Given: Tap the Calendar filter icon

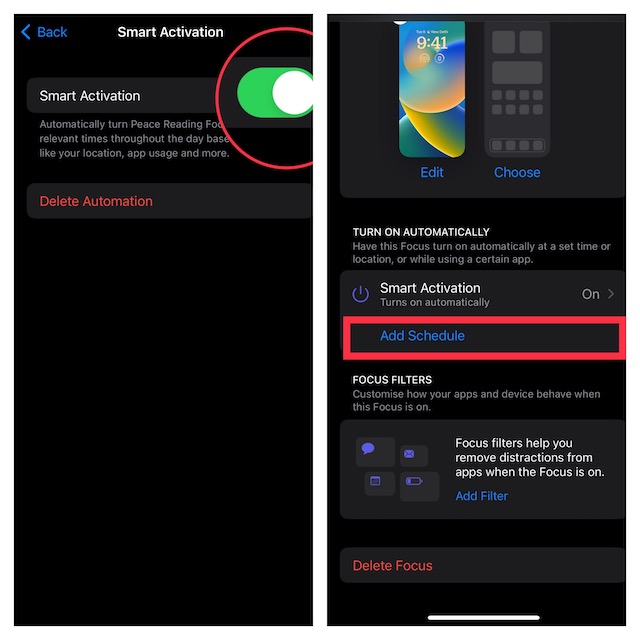Looking at the screenshot, I should pos(375,481).
